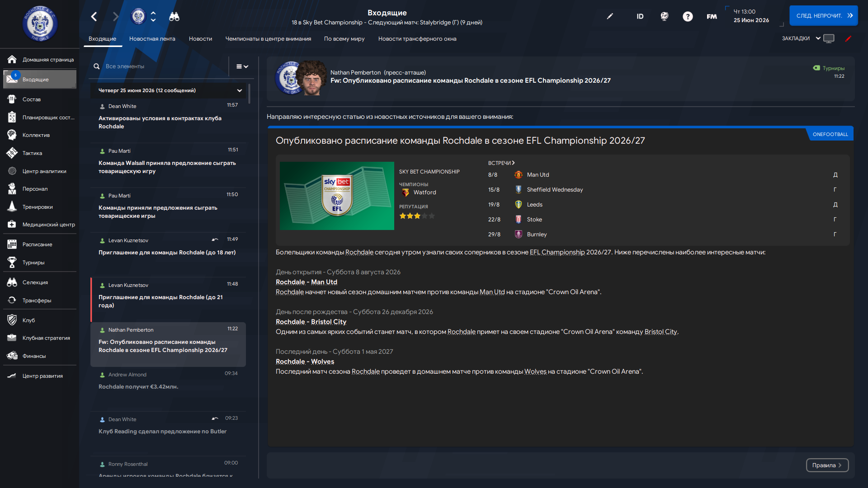Viewport: 868px width, 488px height.
Task: Open Медицинский центр in the sidebar
Action: pyautogui.click(x=48, y=225)
